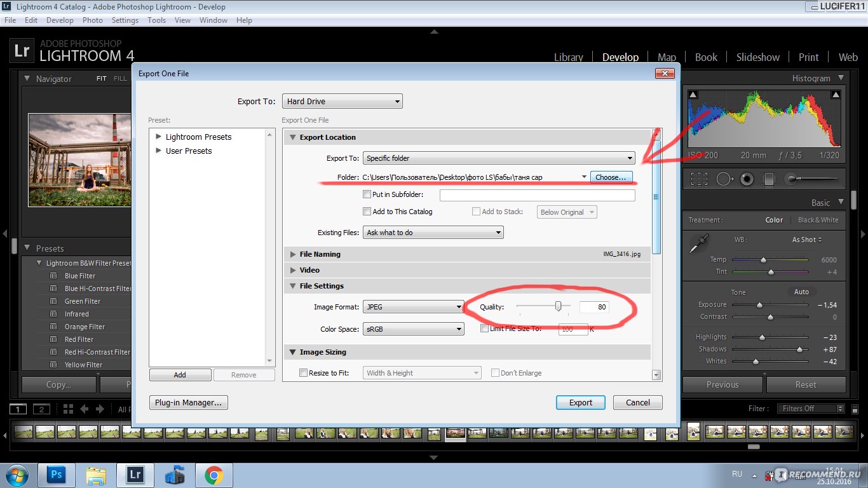Open Photoshop from the taskbar
Image resolution: width=868 pixels, height=488 pixels.
coord(56,475)
